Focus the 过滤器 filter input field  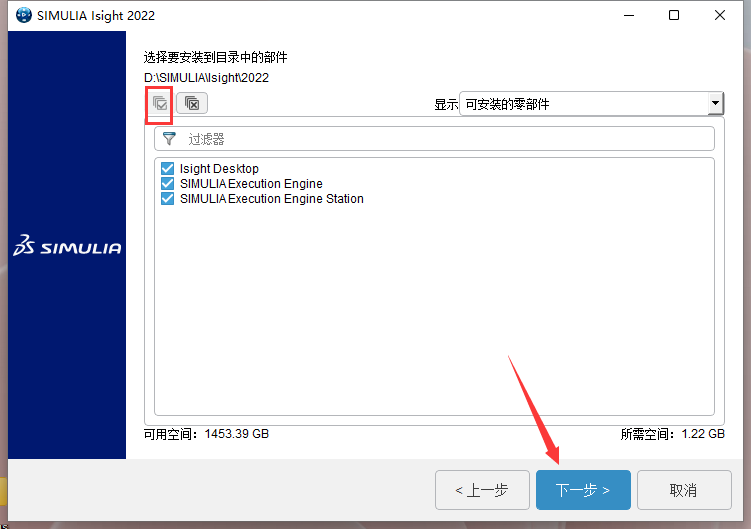[x=434, y=139]
